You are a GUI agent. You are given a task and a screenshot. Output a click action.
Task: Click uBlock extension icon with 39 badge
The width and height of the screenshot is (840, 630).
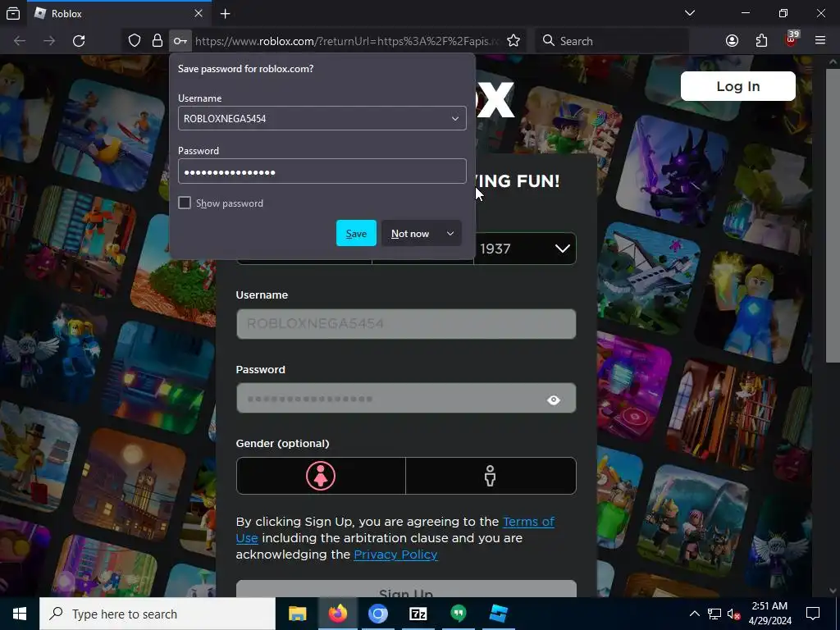(x=792, y=39)
